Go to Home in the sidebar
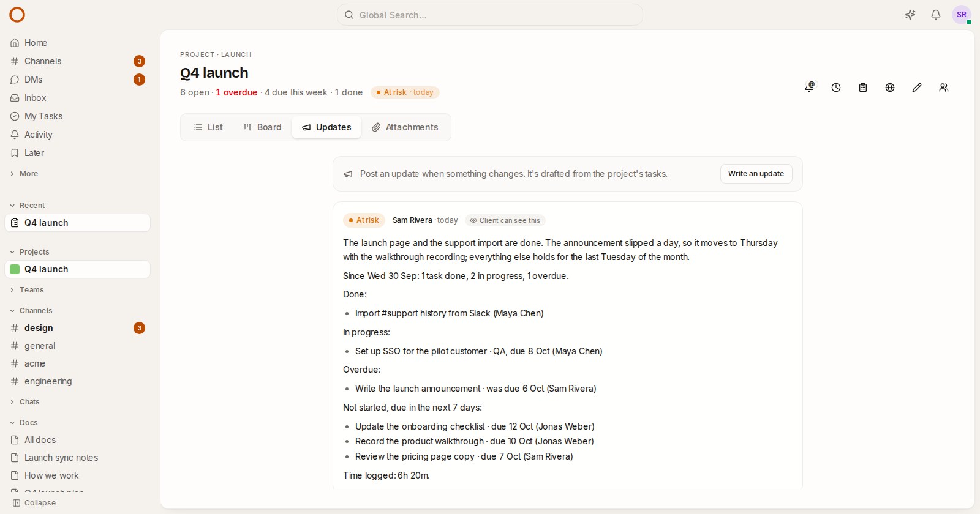This screenshot has height=514, width=980. click(x=77, y=43)
